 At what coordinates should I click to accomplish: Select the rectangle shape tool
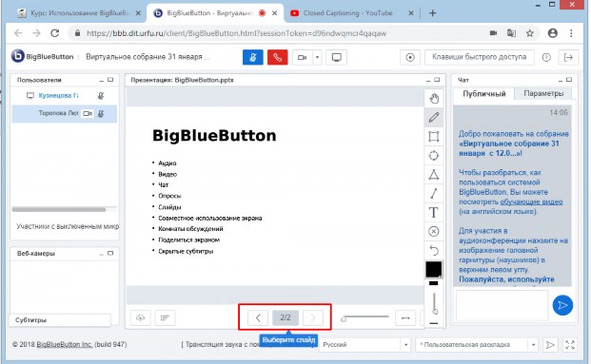(434, 136)
